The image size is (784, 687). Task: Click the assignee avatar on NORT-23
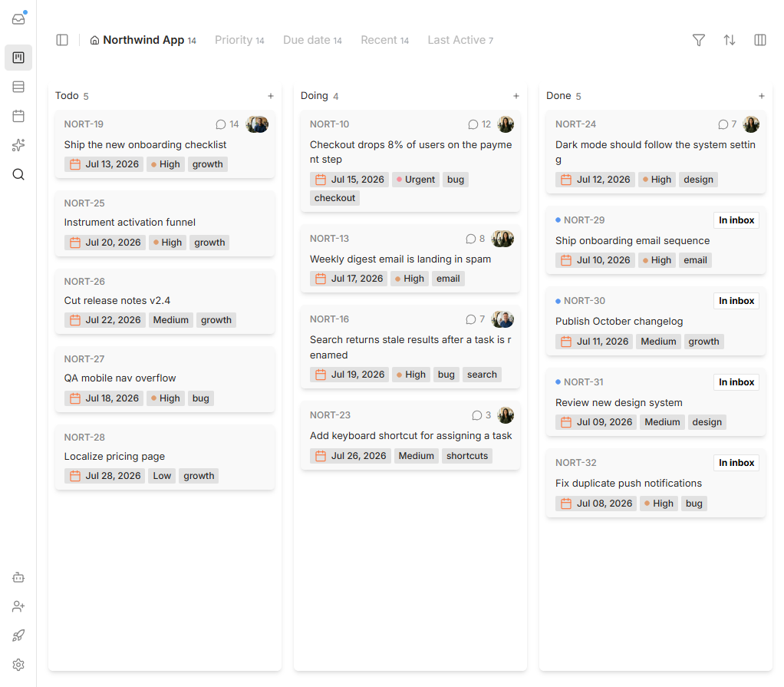506,415
